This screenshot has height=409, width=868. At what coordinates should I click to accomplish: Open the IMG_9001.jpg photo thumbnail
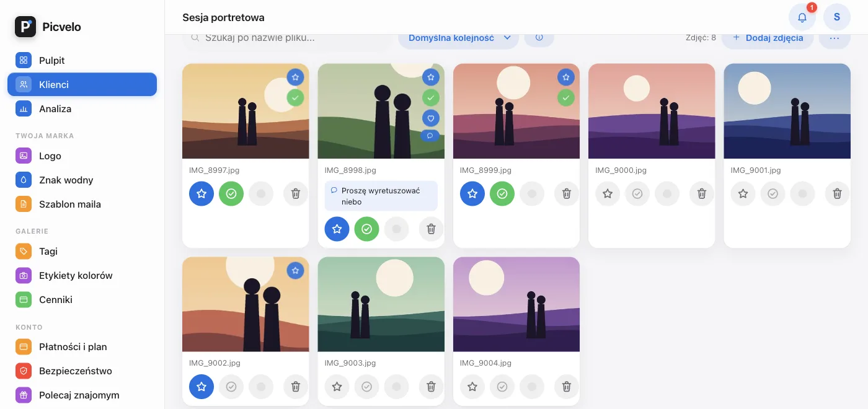tap(787, 111)
